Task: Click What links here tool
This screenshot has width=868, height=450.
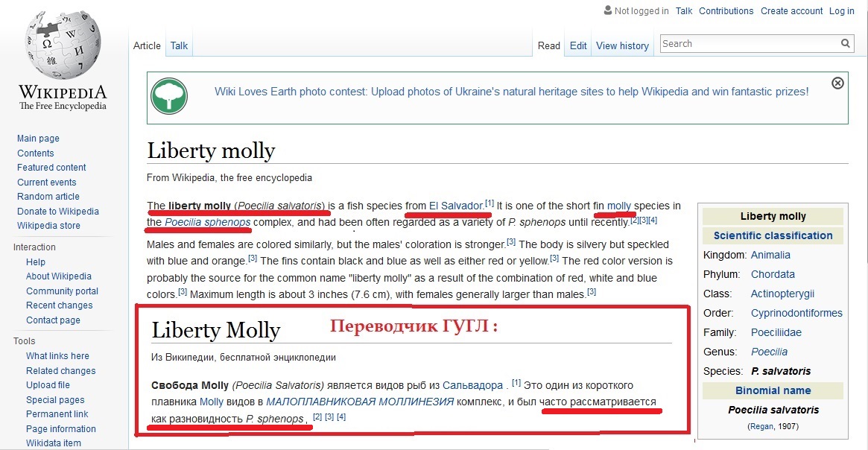Action: (57, 356)
